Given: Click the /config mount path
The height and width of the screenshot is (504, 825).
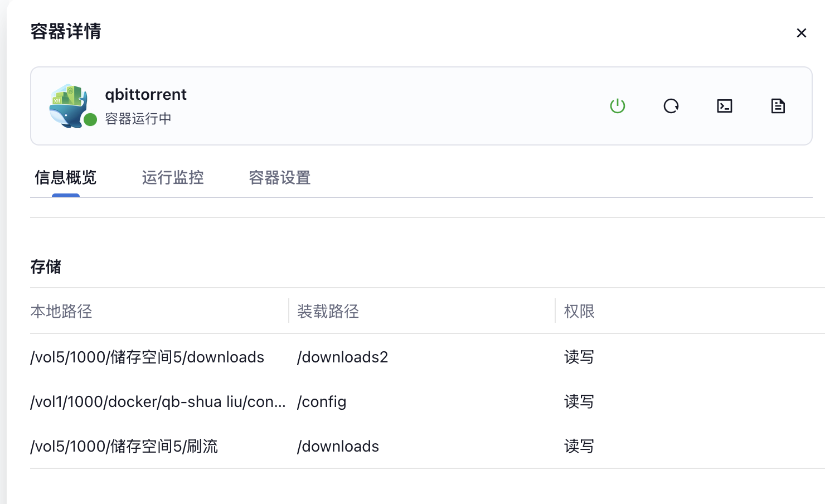Looking at the screenshot, I should (322, 401).
